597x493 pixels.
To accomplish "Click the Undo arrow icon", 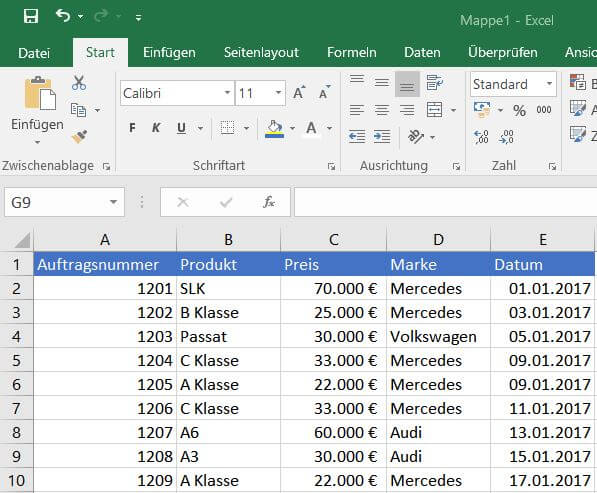I will pos(63,16).
